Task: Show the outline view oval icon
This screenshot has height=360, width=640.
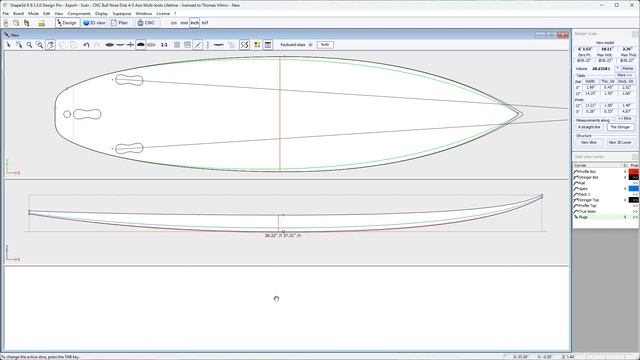Action: [109, 44]
